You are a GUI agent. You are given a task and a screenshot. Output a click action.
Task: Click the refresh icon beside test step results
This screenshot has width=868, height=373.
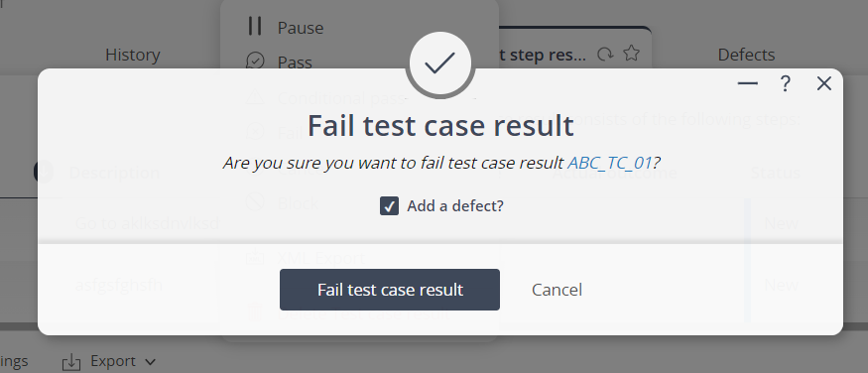(605, 55)
